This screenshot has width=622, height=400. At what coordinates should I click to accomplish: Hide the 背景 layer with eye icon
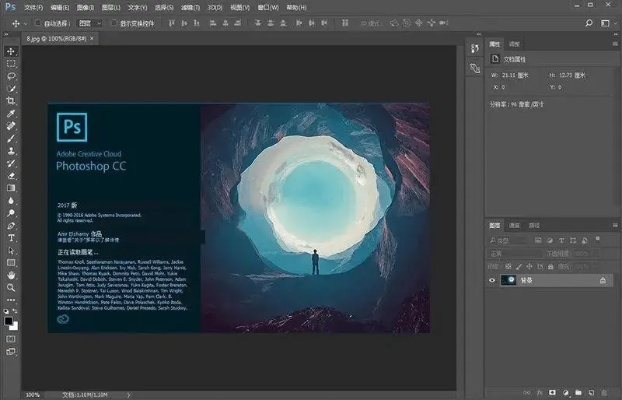click(492, 281)
